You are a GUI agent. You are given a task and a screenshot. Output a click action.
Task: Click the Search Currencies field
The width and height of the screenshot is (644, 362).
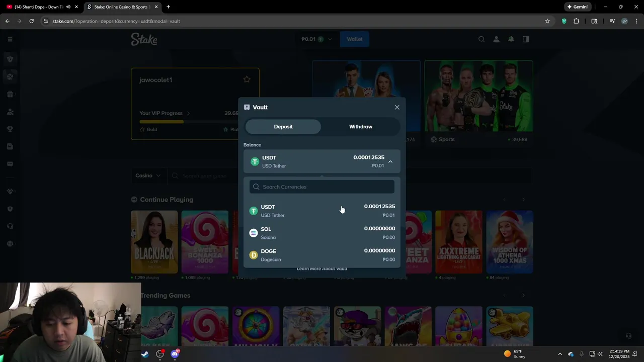[322, 187]
